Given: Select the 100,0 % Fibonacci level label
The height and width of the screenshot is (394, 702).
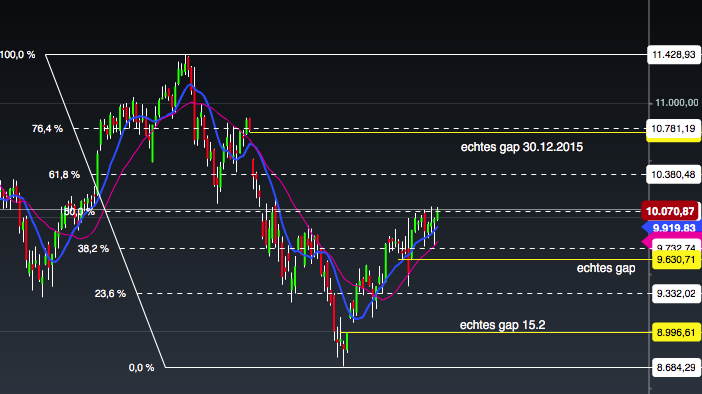Looking at the screenshot, I should coord(17,55).
